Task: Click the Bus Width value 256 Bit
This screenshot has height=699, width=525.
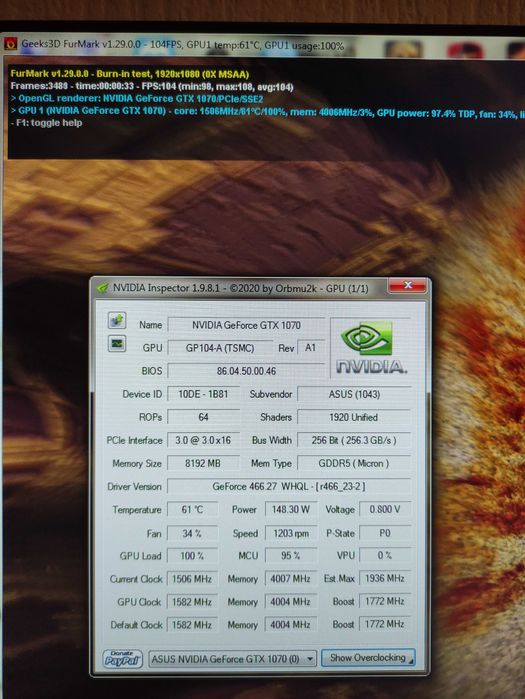Action: [354, 440]
